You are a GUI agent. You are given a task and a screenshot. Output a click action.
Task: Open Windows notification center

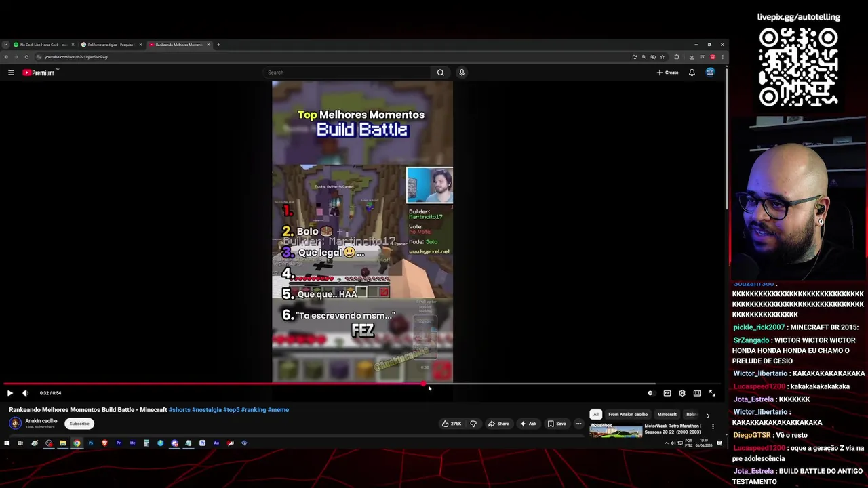pos(719,443)
